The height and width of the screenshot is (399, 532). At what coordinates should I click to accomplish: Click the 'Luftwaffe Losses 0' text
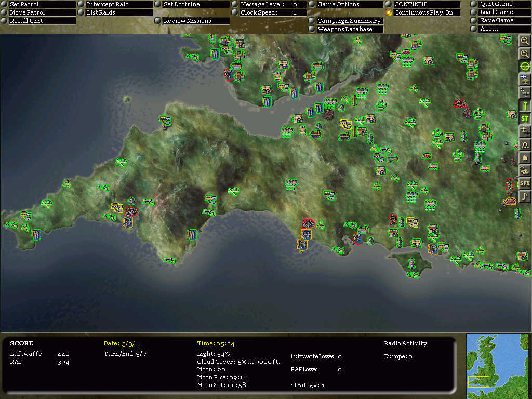point(316,356)
